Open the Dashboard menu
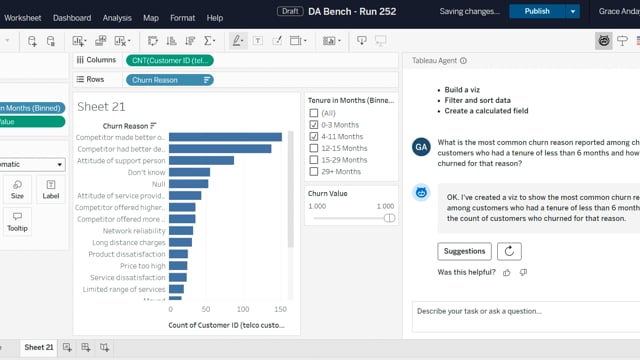This screenshot has height=360, width=640. coord(72,18)
